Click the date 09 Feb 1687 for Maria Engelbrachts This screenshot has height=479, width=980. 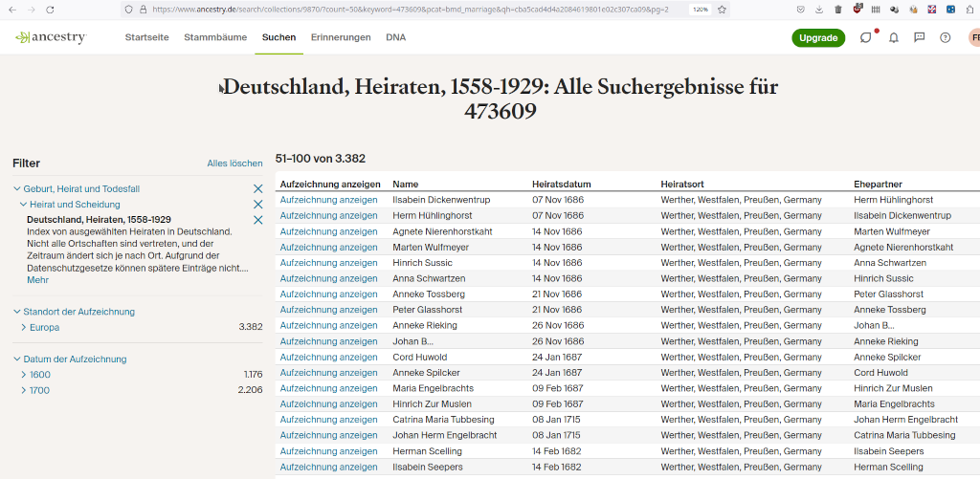pyautogui.click(x=557, y=388)
